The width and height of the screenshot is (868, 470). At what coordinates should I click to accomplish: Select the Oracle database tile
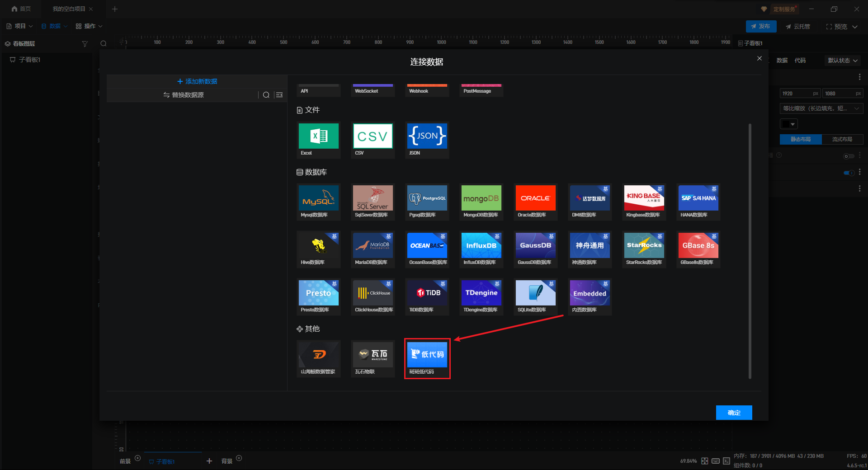coord(535,198)
